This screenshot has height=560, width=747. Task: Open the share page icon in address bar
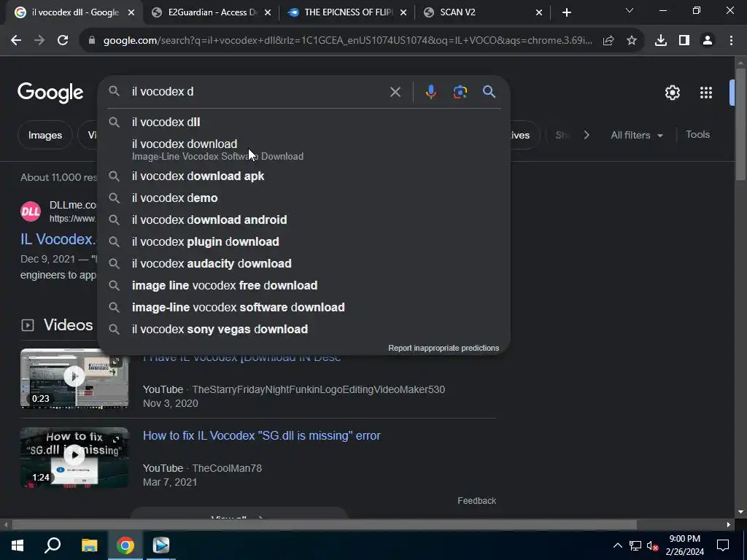point(608,41)
